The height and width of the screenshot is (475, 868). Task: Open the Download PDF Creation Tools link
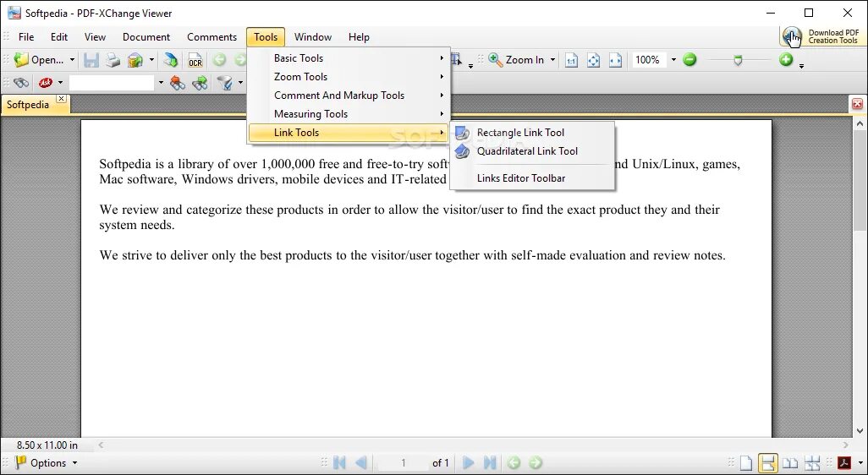(x=821, y=36)
